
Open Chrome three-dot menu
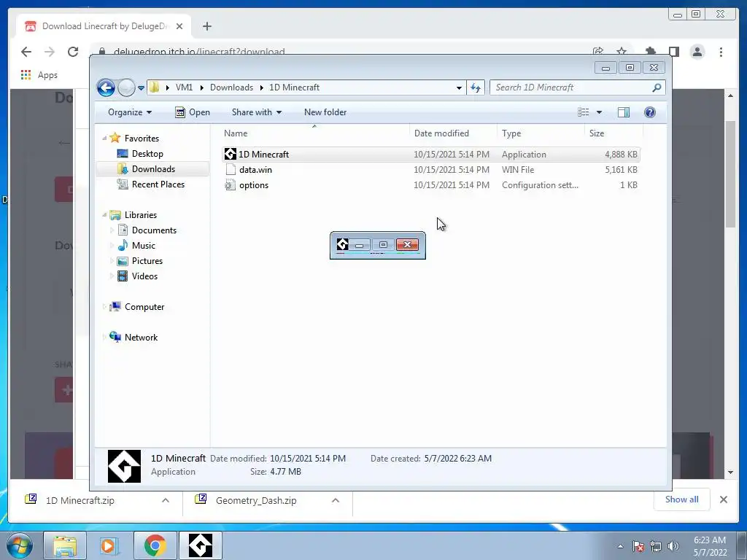click(x=721, y=52)
